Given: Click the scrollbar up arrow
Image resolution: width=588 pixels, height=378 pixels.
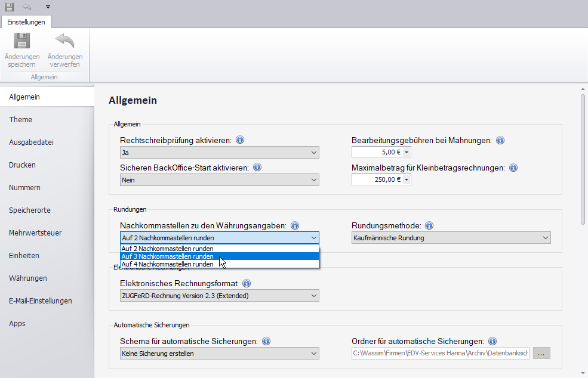Looking at the screenshot, I should coord(583,89).
